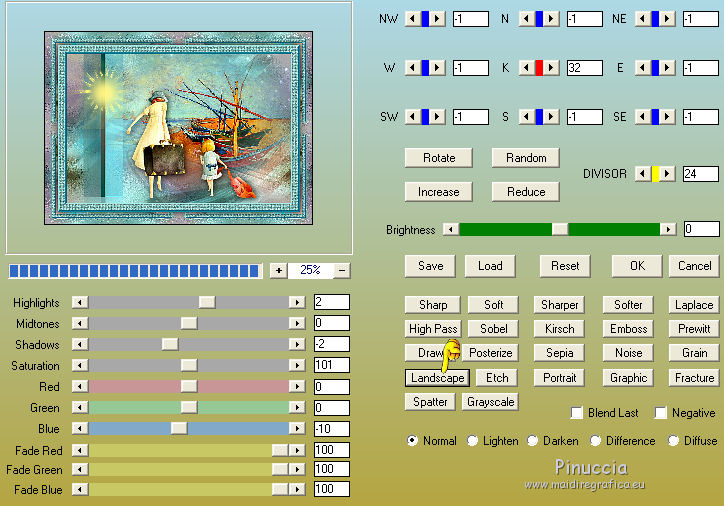Screen dimensions: 724x506
Task: Apply the Emboss preset
Action: [x=628, y=329]
